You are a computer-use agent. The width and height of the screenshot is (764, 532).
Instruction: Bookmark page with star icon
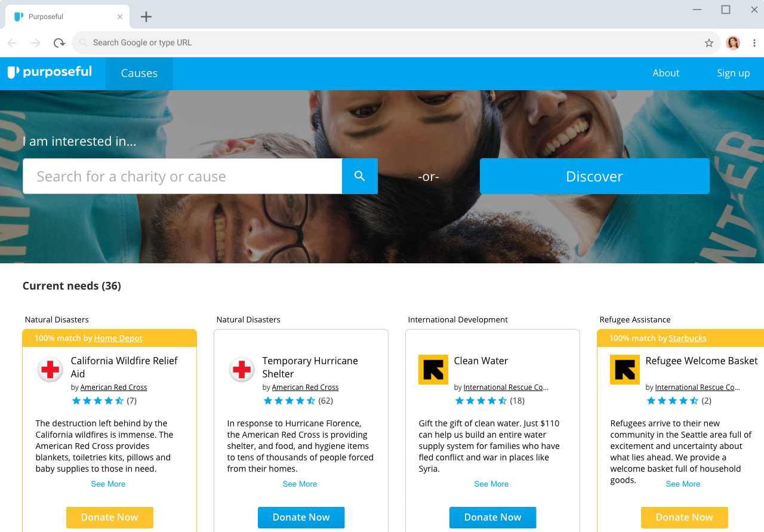click(x=709, y=43)
